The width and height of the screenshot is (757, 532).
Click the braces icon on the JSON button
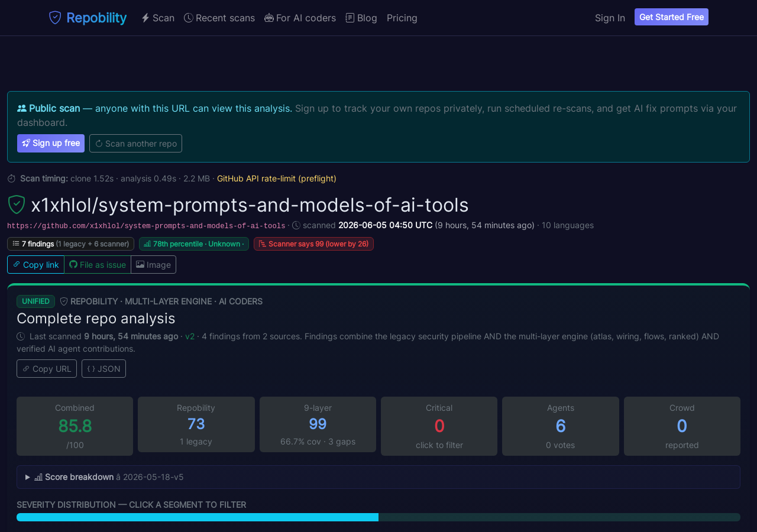(91, 369)
